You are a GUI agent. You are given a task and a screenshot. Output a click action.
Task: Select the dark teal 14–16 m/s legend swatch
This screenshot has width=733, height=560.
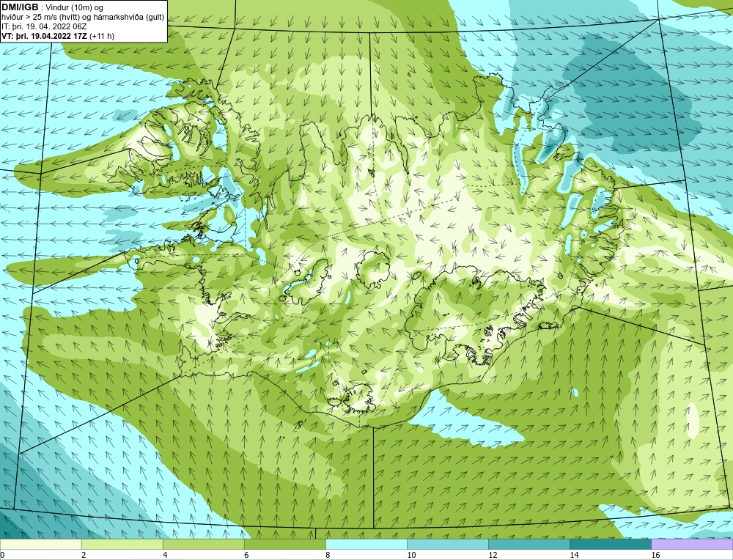[x=610, y=544]
